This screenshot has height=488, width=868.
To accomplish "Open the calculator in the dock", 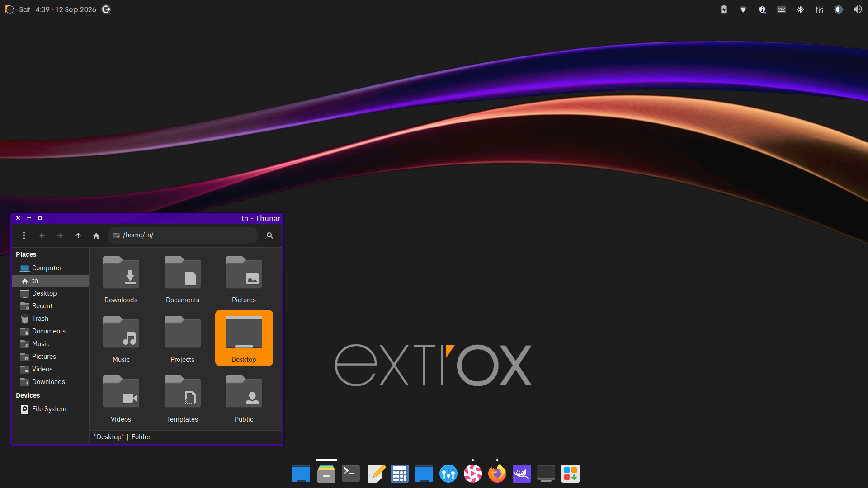I will [400, 474].
